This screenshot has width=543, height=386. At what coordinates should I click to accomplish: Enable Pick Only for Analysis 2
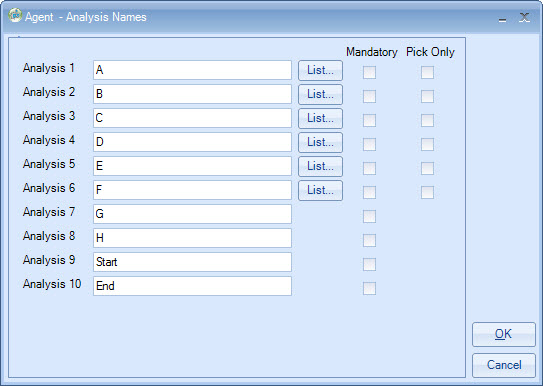(427, 97)
